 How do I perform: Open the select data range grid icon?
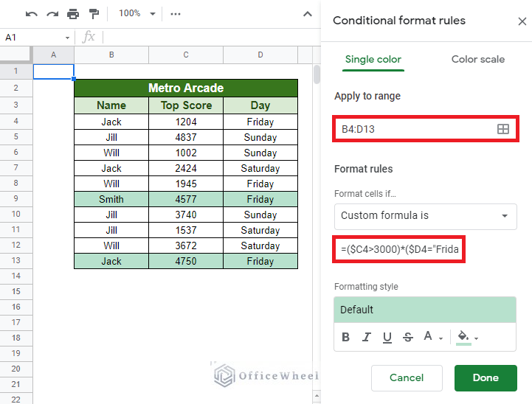pyautogui.click(x=502, y=129)
